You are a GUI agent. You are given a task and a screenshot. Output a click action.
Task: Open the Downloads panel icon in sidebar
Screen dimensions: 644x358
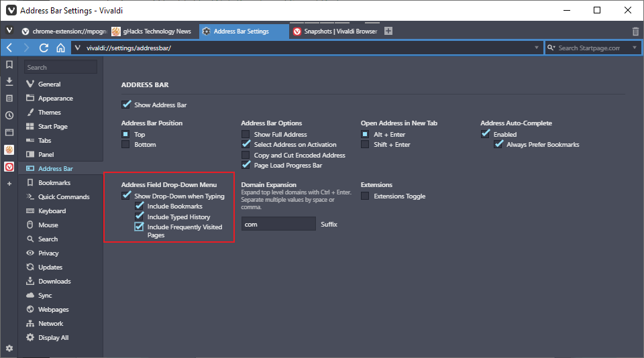click(9, 81)
